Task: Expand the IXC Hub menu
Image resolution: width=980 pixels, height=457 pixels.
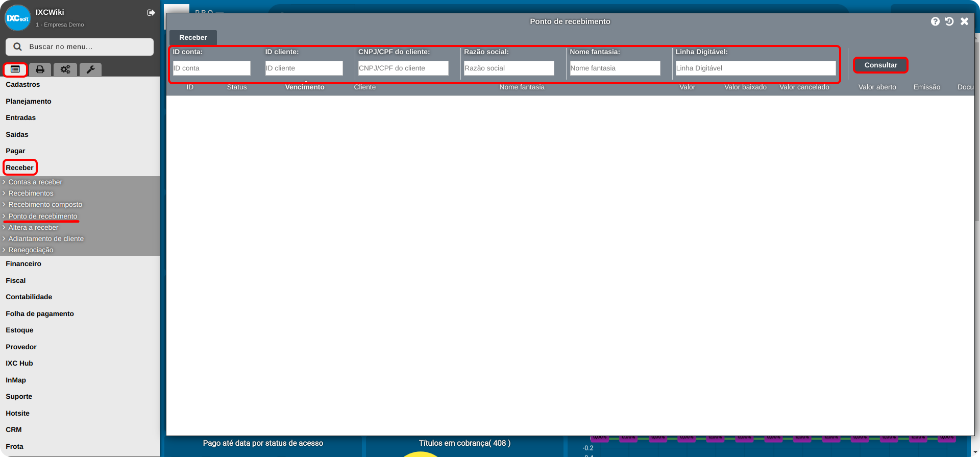Action: click(19, 364)
